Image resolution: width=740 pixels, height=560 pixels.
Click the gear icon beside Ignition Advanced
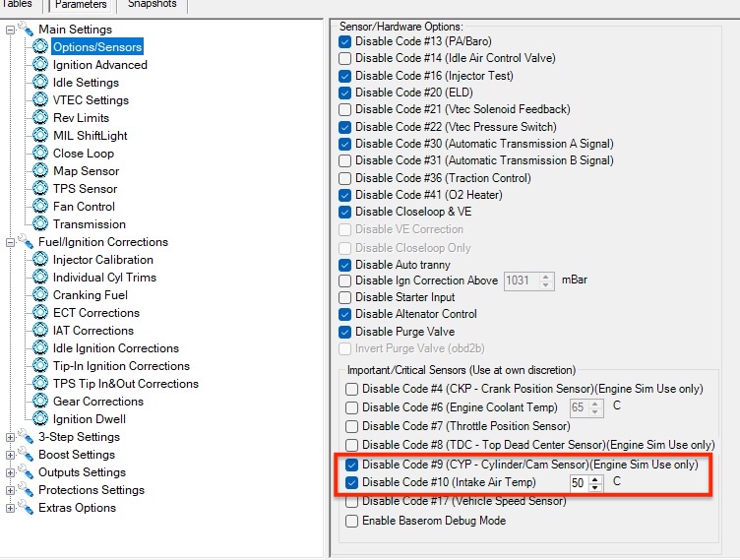[40, 65]
